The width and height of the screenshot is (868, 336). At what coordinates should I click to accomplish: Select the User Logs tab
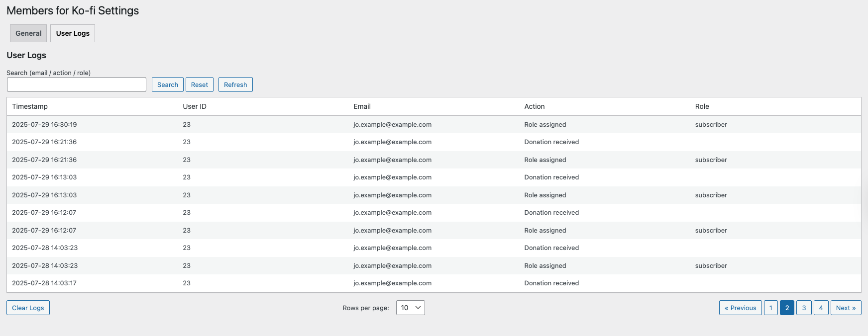click(x=73, y=33)
